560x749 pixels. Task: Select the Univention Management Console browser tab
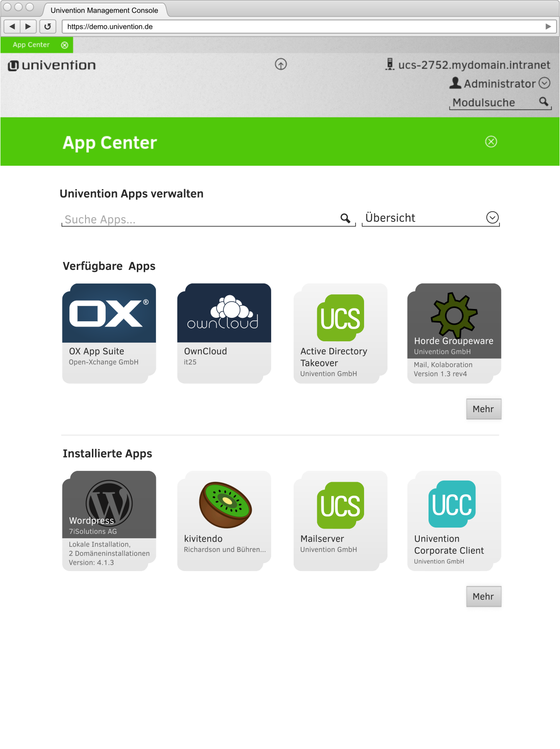pyautogui.click(x=104, y=10)
